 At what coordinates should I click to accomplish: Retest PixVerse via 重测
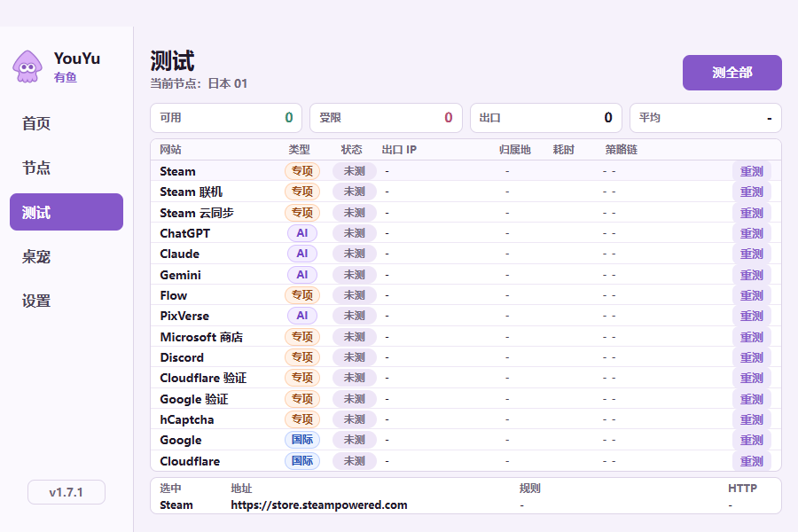coord(752,317)
